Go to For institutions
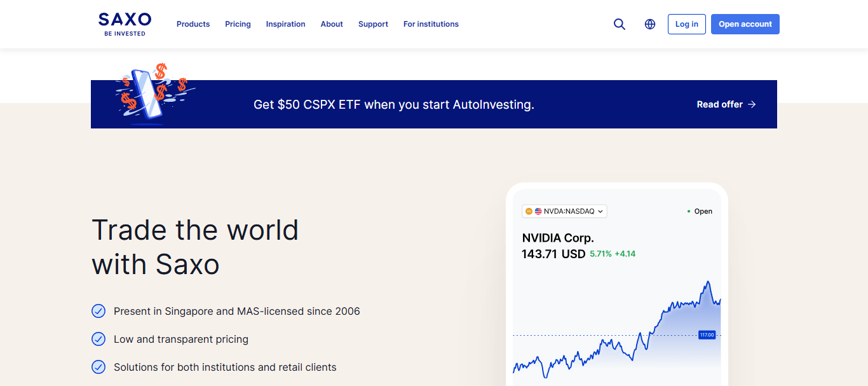The height and width of the screenshot is (386, 868). [x=431, y=24]
